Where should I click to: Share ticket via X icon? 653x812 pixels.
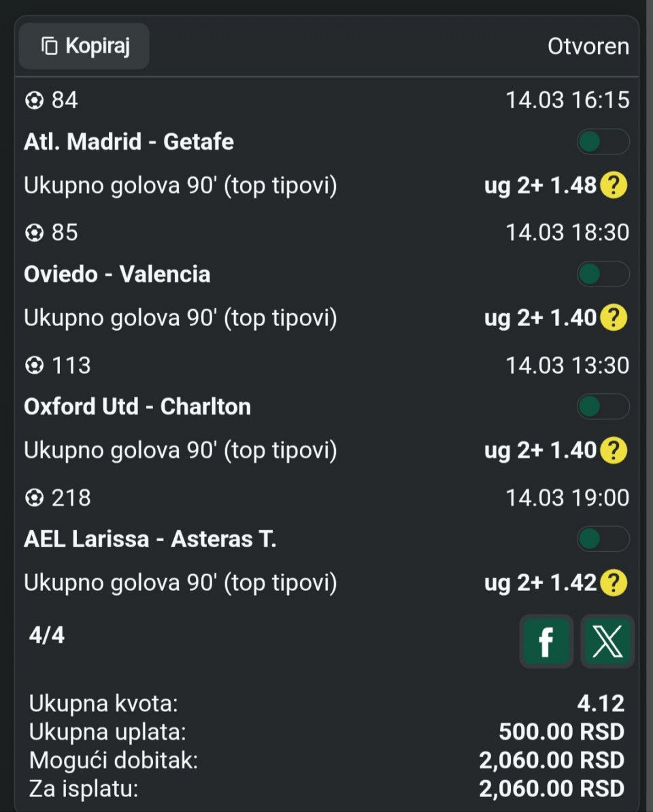[607, 641]
